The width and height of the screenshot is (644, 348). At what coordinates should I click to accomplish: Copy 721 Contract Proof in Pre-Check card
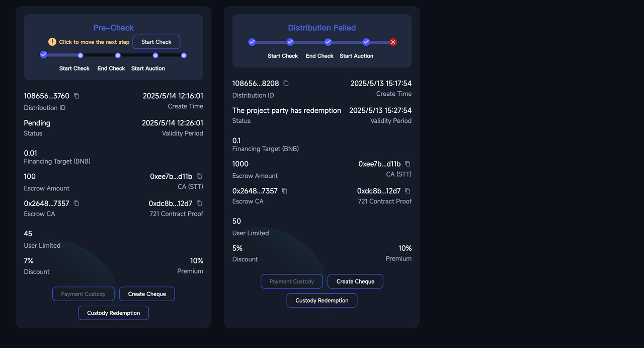click(x=199, y=203)
